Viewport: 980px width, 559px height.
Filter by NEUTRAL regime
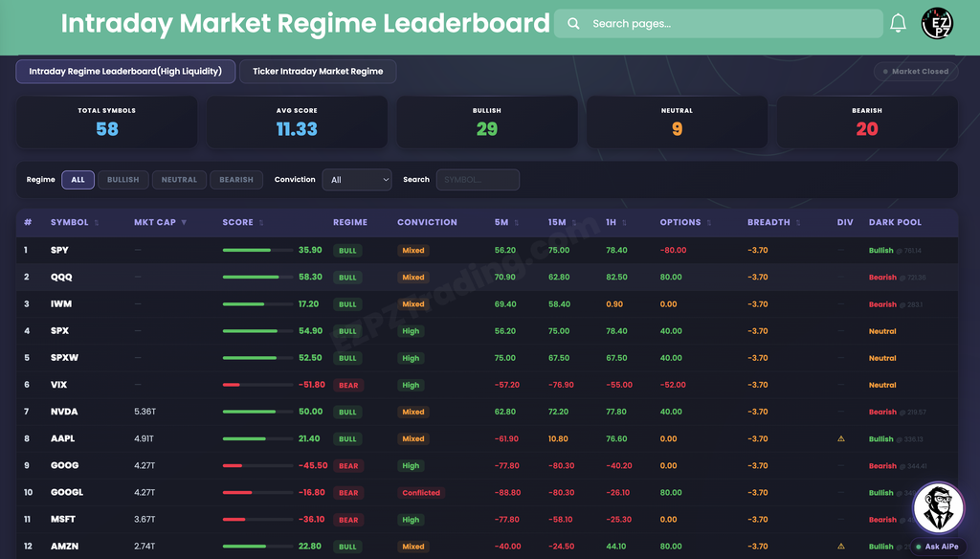[x=179, y=179]
